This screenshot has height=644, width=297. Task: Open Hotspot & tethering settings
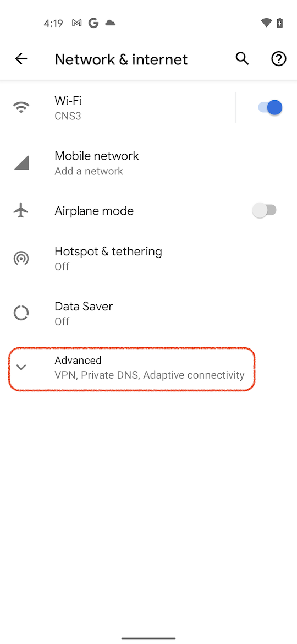tap(148, 258)
